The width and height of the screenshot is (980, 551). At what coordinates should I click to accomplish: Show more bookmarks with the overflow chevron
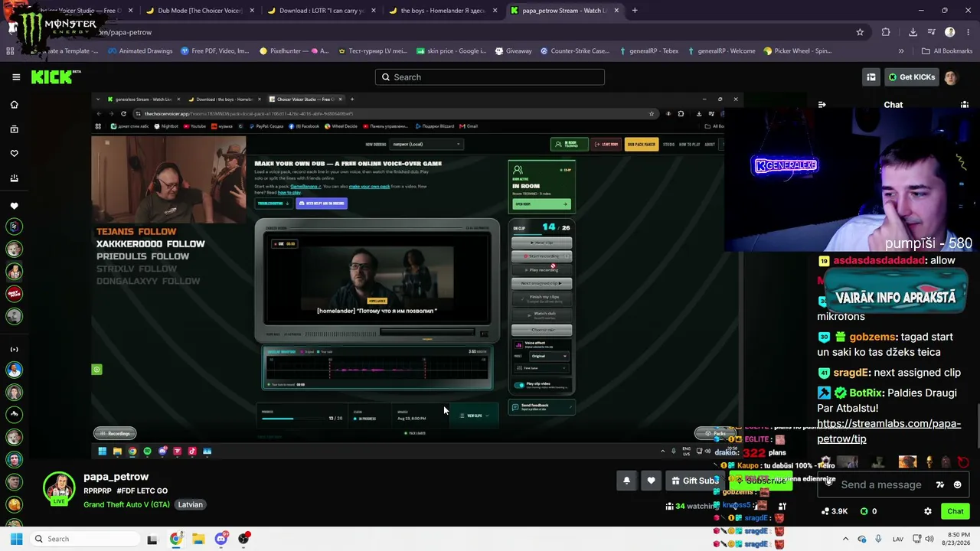(901, 51)
